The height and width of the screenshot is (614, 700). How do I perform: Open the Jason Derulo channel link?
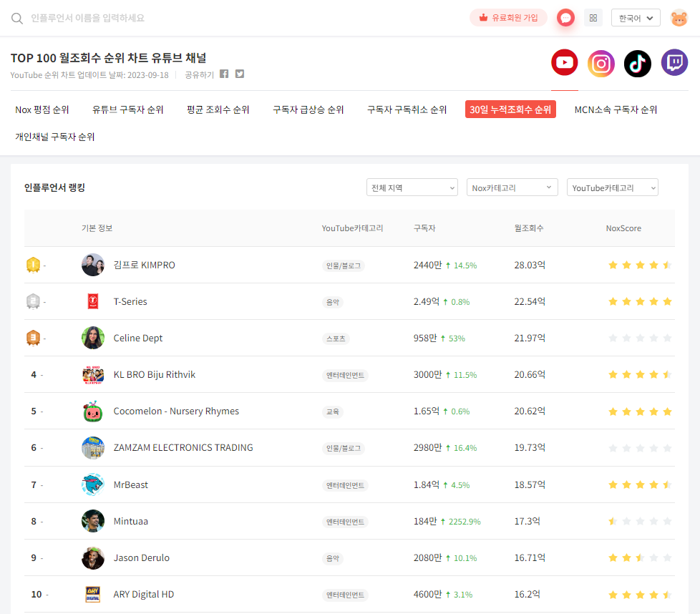[x=142, y=557]
